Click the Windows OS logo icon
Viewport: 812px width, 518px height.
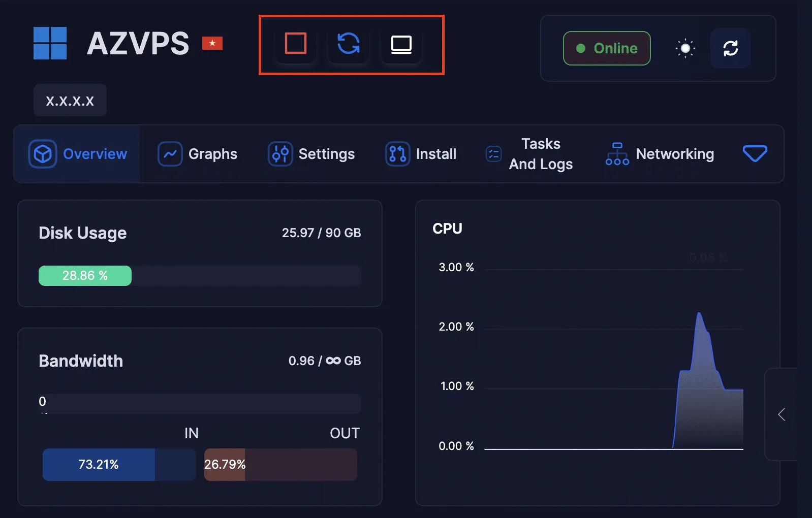(x=50, y=43)
